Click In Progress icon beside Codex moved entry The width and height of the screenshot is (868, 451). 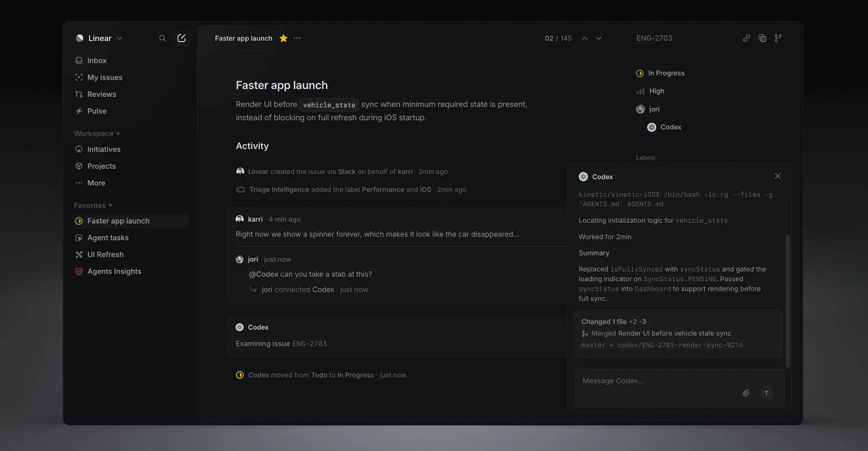[240, 375]
